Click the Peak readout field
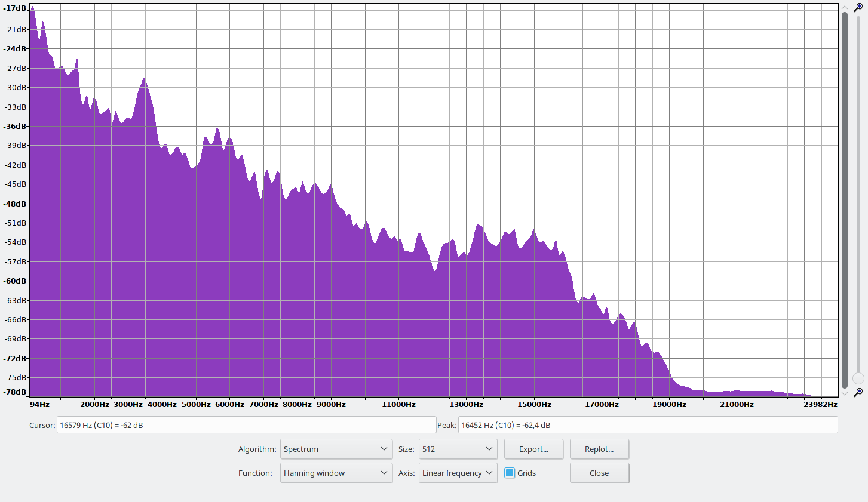868x502 pixels. click(x=648, y=425)
